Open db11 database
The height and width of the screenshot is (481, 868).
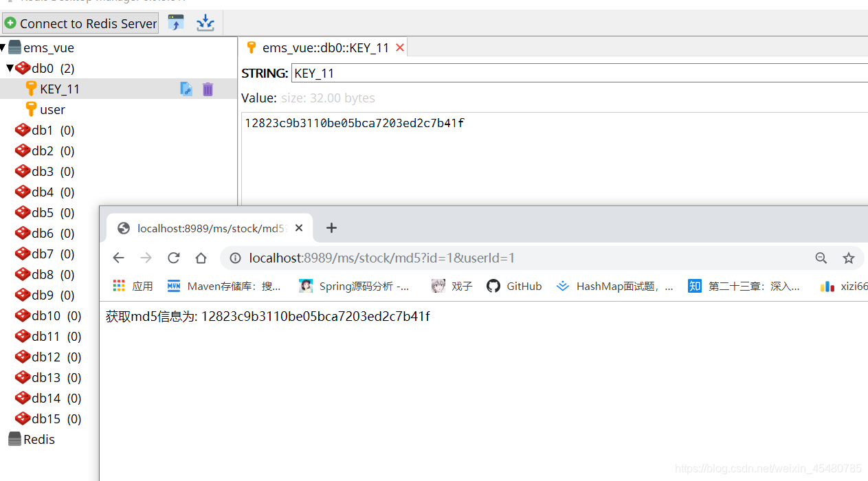click(x=48, y=336)
